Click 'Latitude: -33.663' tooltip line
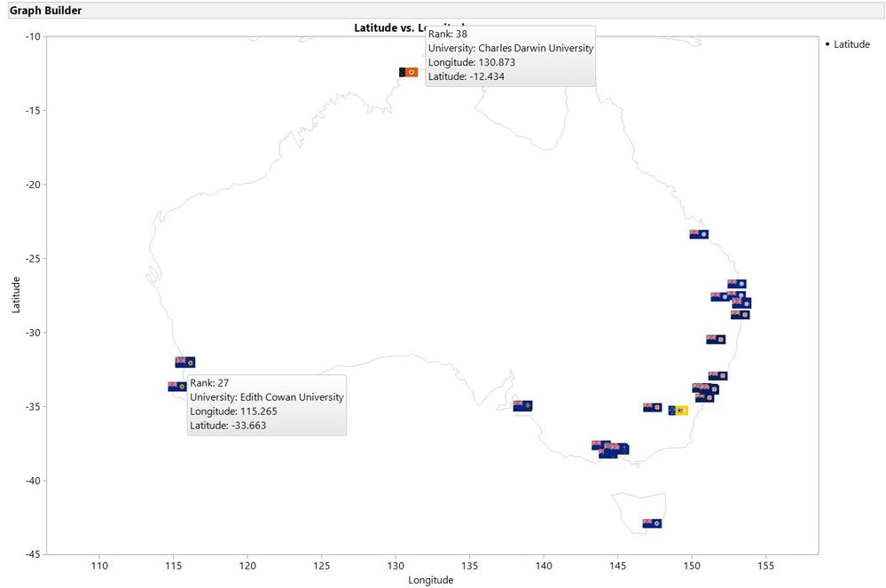 pyautogui.click(x=228, y=426)
